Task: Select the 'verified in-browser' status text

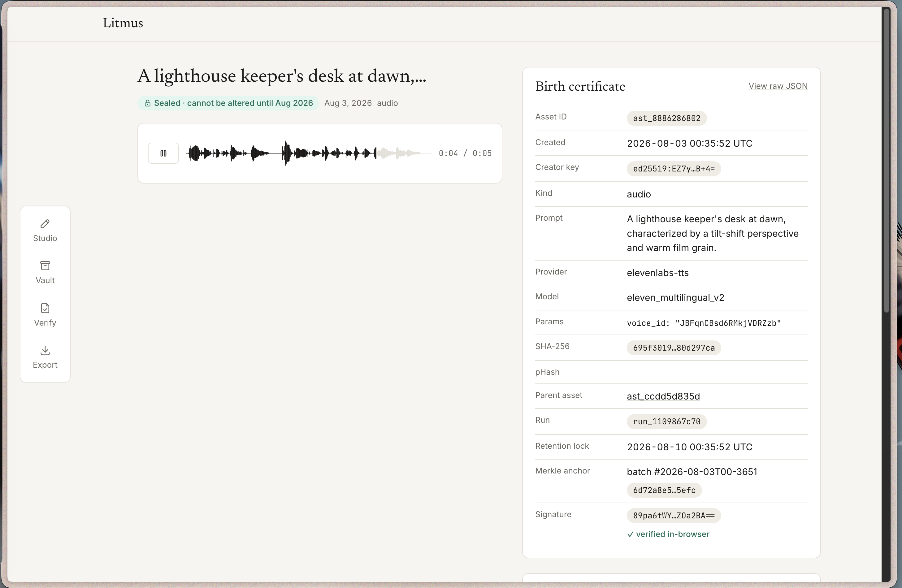Action: [668, 534]
